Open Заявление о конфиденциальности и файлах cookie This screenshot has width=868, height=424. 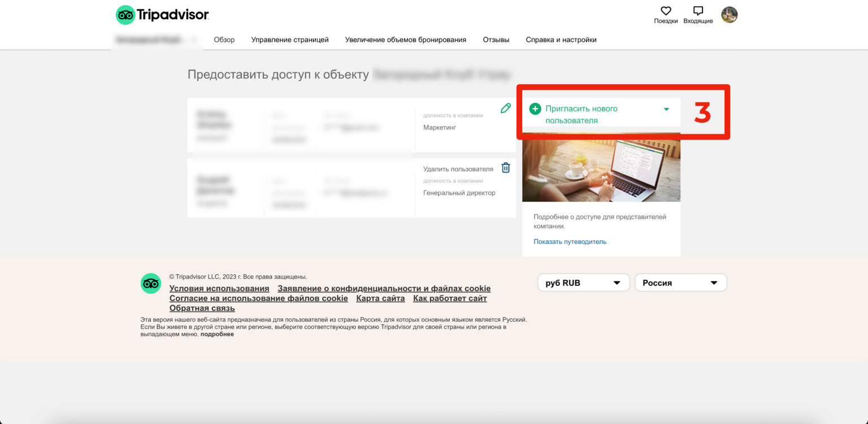384,288
